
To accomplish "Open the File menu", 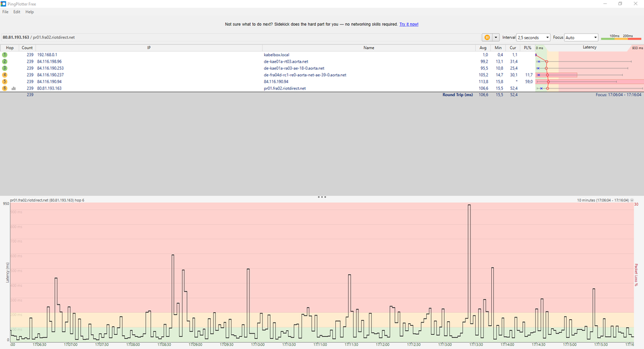I will [x=5, y=12].
